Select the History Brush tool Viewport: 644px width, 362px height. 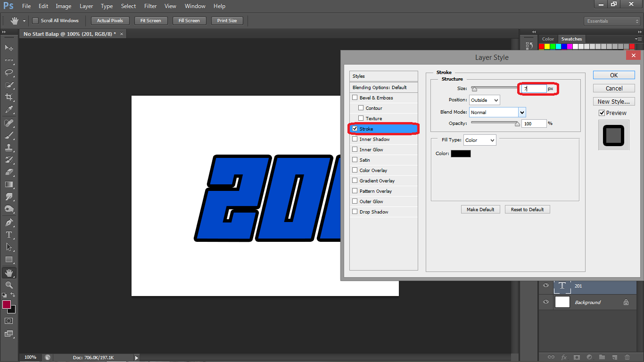(9, 160)
